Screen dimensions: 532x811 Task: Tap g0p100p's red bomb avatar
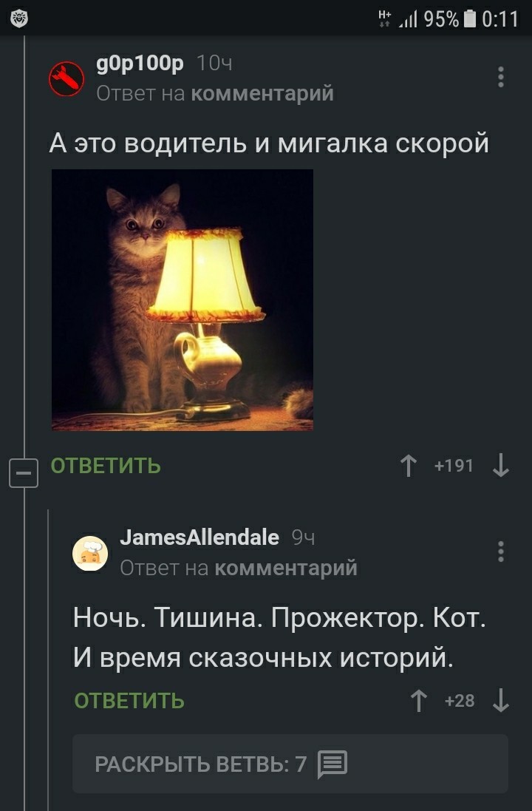66,78
